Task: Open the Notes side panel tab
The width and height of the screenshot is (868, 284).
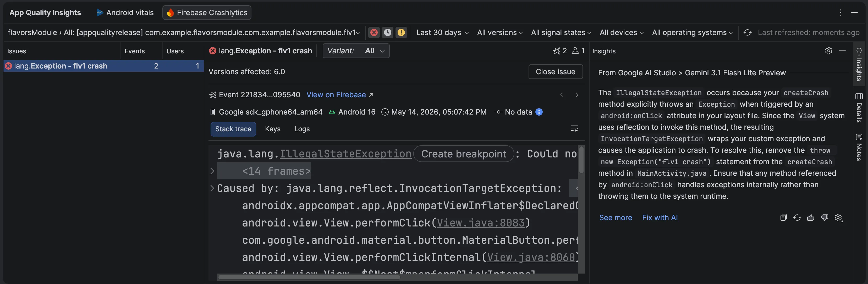Action: tap(859, 147)
